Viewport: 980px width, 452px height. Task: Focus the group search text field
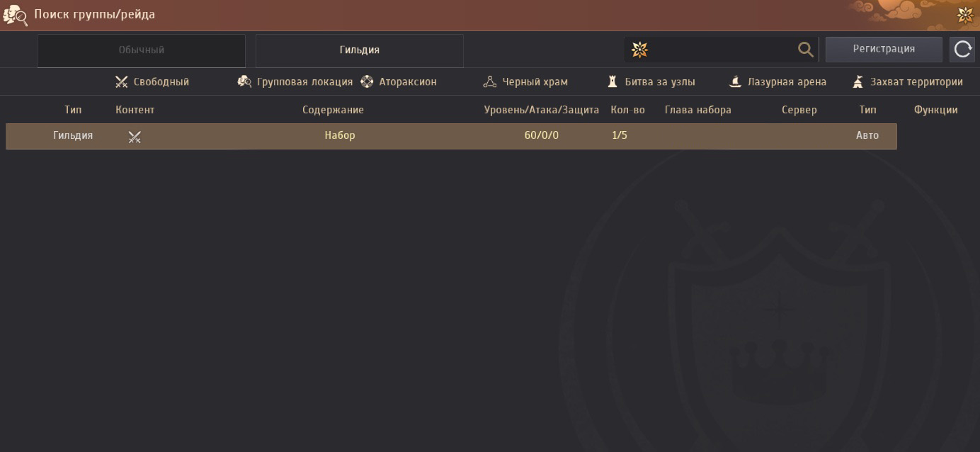click(x=722, y=50)
